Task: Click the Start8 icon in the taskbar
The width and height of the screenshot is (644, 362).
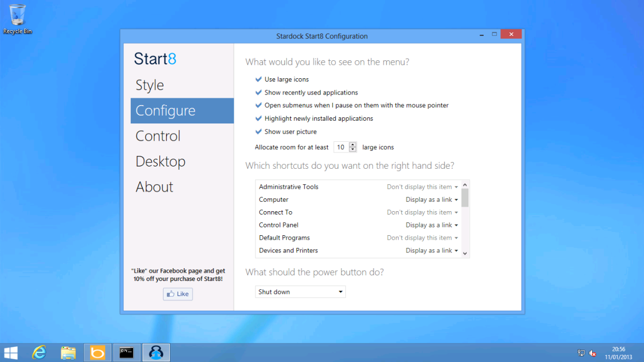Action: click(x=156, y=353)
